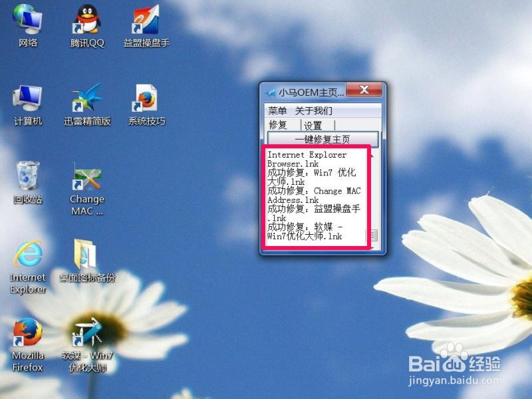This screenshot has width=532, height=399.
Task: Select the 计算机 computer icon
Action: (x=28, y=105)
